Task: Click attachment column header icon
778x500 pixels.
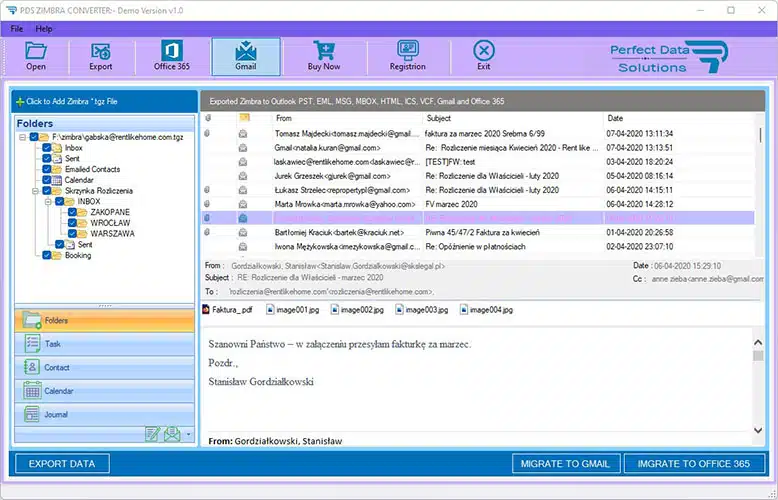Action: (x=207, y=118)
